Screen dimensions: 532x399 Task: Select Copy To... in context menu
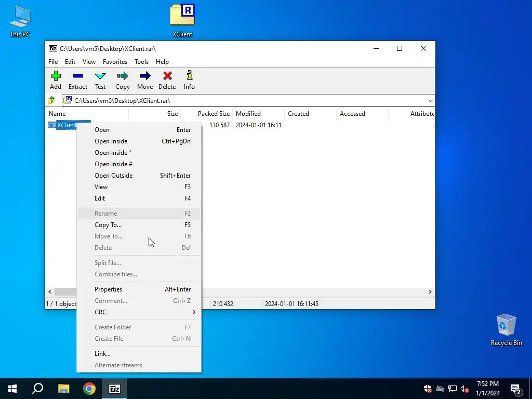tap(139, 224)
